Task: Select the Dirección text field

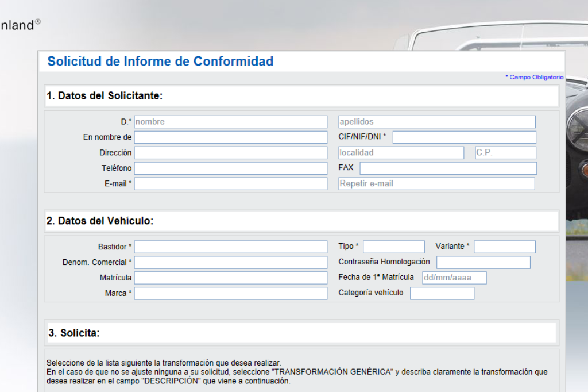Action: (230, 153)
